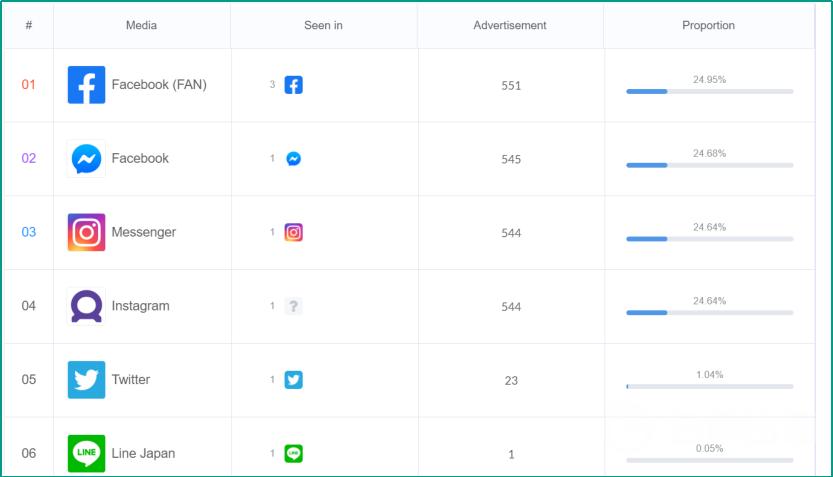Click the 24.95% proportion progress bar

[709, 91]
